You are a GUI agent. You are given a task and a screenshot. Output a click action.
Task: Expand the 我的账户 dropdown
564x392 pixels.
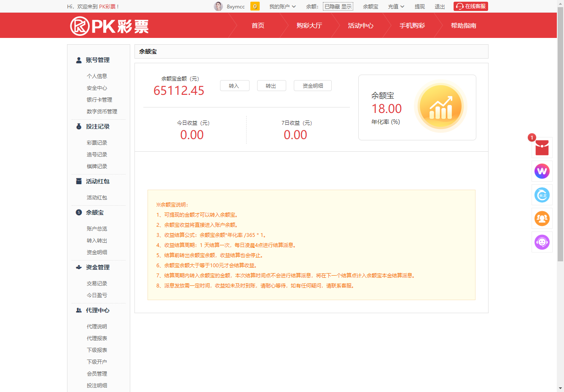[x=282, y=6]
